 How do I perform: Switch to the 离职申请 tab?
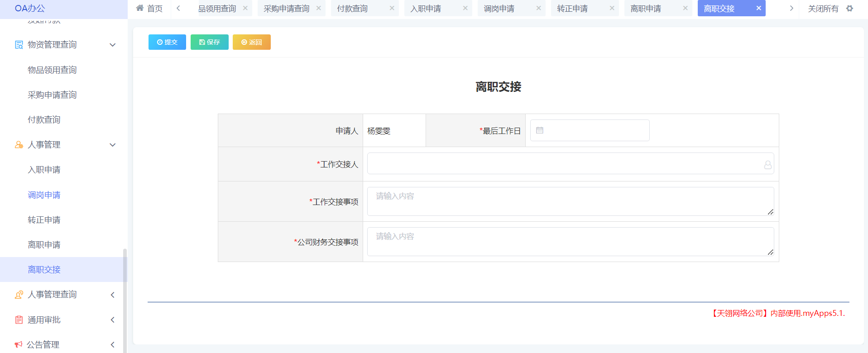[x=646, y=9]
